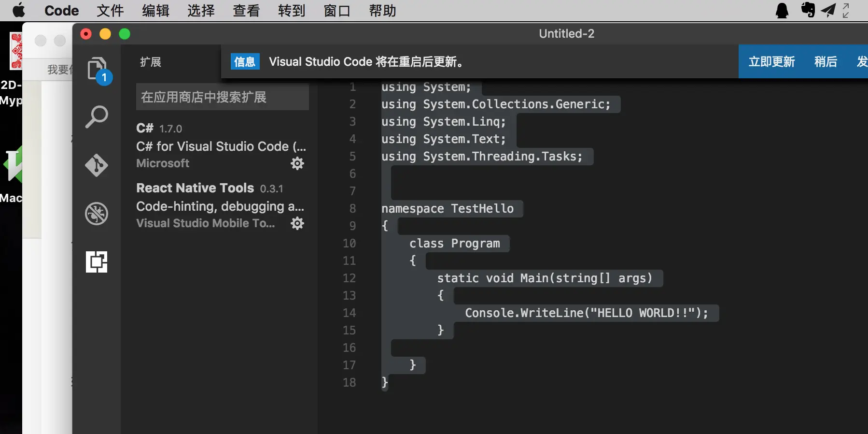
Task: Minimize the VS Code window
Action: click(x=105, y=34)
